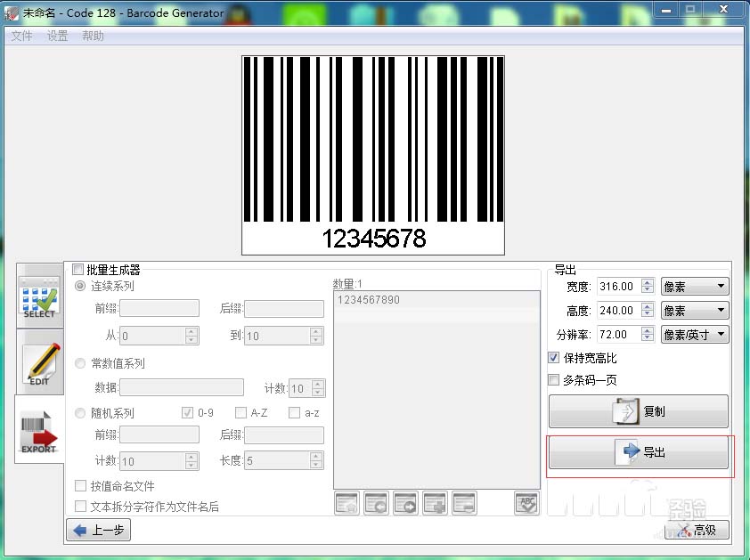Open 高级 advanced settings button

coord(697,530)
